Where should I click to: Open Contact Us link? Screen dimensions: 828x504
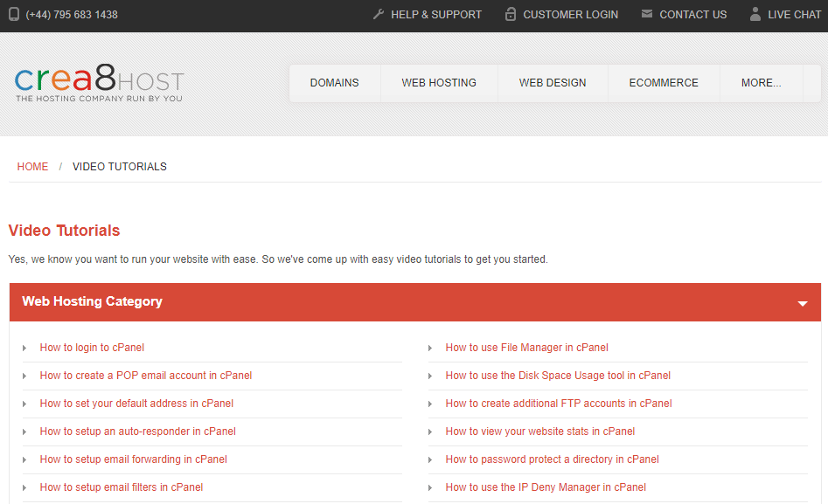coord(692,15)
